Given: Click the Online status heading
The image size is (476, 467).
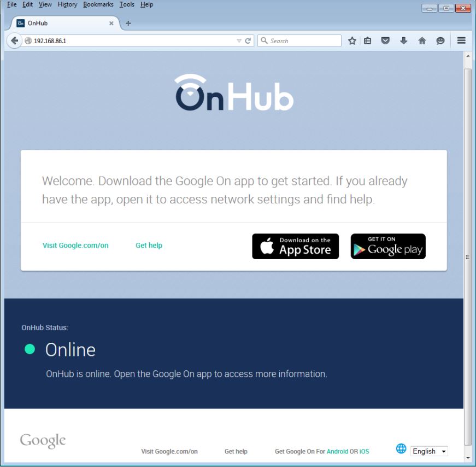Looking at the screenshot, I should tap(70, 349).
